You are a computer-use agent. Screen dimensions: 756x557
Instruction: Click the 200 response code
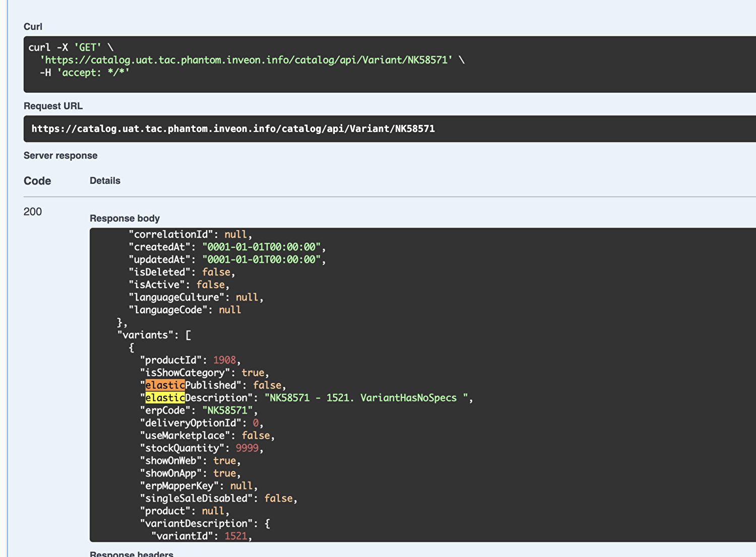tap(33, 212)
